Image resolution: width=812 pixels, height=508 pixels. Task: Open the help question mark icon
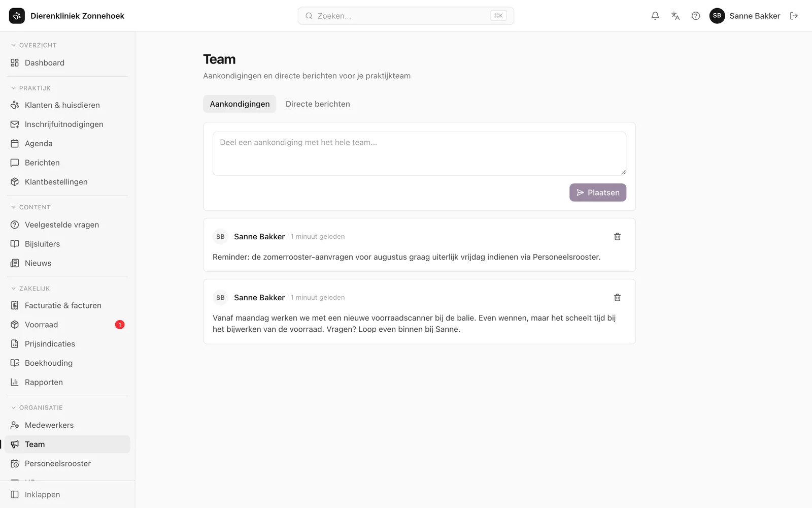click(696, 16)
